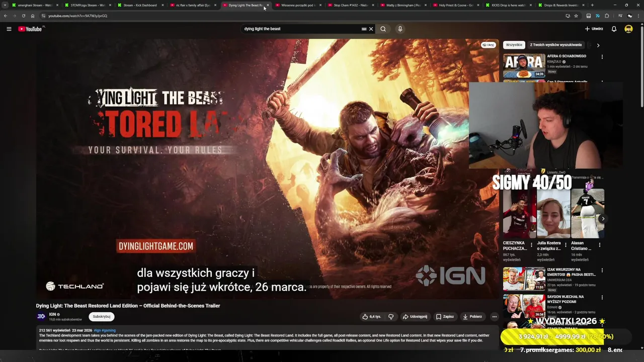Close the Dying Light The Beast tab

pos(268,5)
